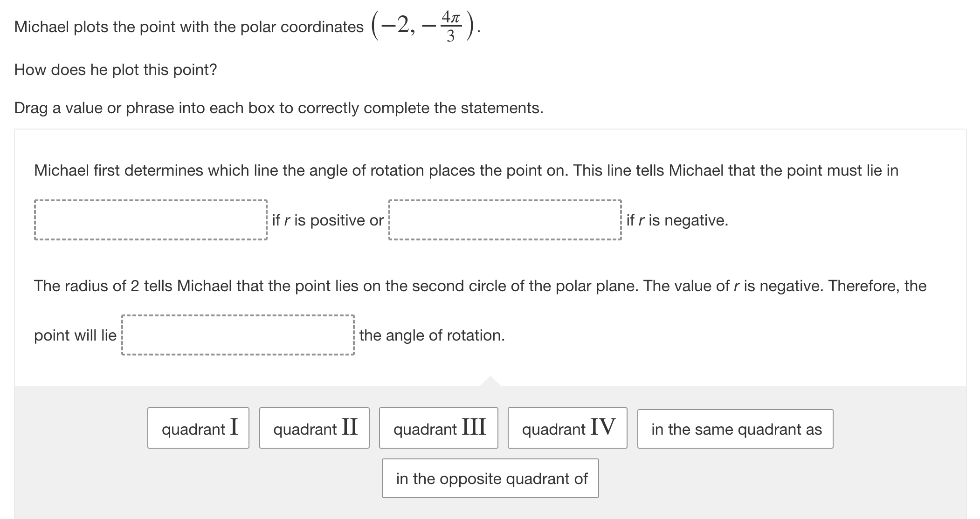Click the dashed blank after 'point will lie'
980x519 pixels.
point(237,335)
